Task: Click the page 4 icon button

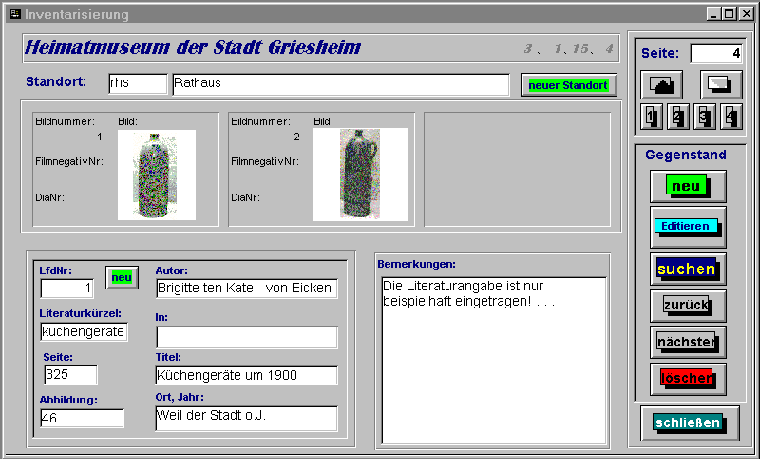Action: point(732,117)
